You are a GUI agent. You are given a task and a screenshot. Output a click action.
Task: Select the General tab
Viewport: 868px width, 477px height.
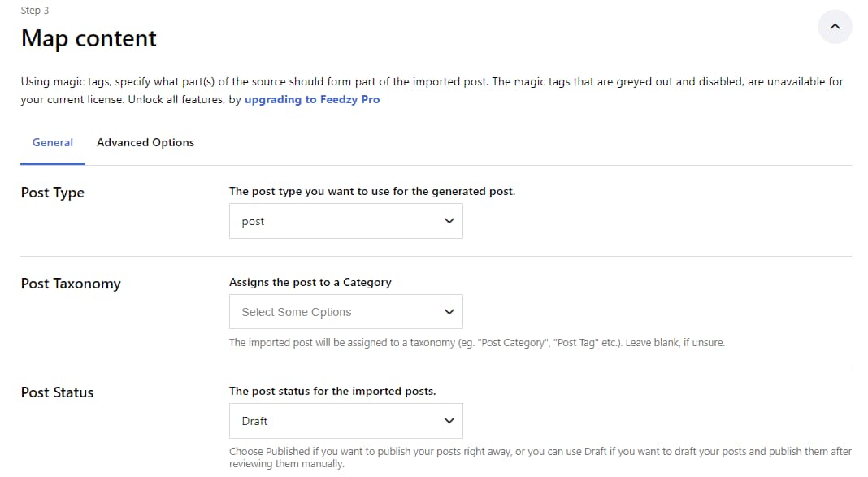(x=52, y=142)
